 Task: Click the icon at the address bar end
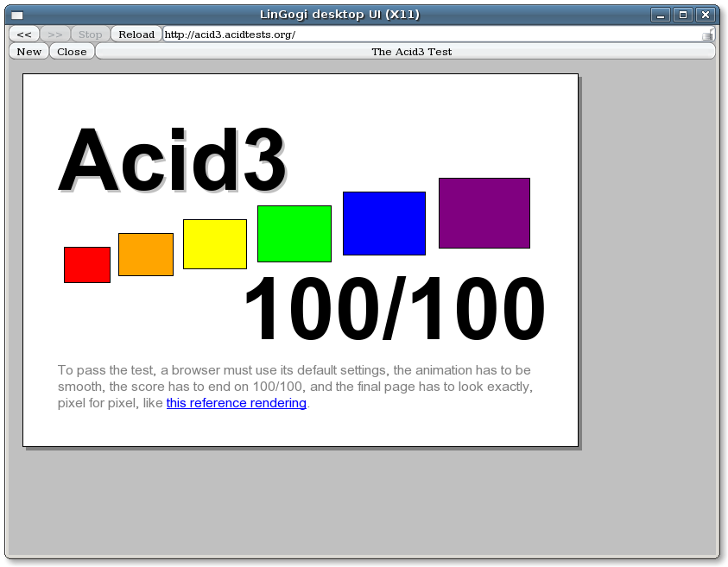(x=707, y=35)
